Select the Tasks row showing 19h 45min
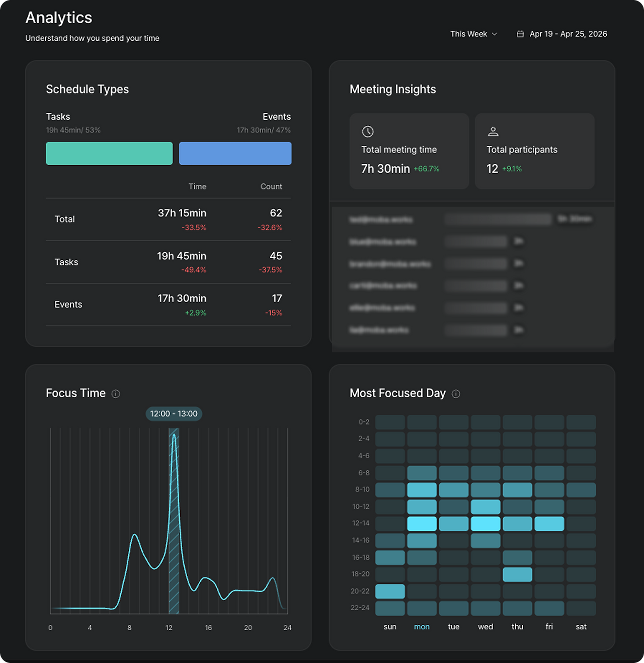Screen dimensions: 644x663 [169, 262]
